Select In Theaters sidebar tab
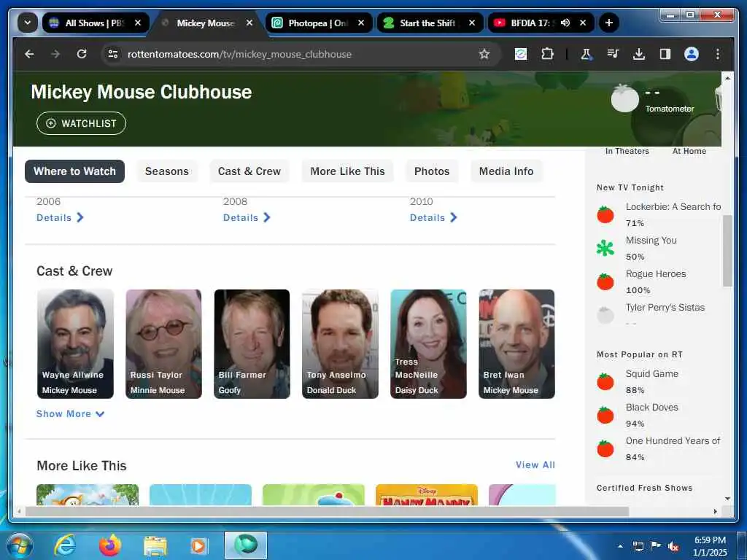Image resolution: width=747 pixels, height=560 pixels. pyautogui.click(x=627, y=151)
